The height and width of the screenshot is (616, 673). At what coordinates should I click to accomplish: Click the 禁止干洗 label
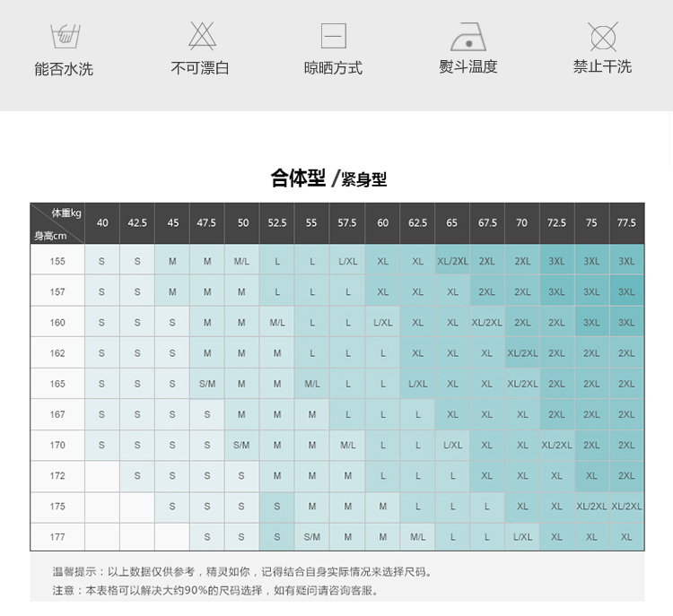(x=602, y=67)
